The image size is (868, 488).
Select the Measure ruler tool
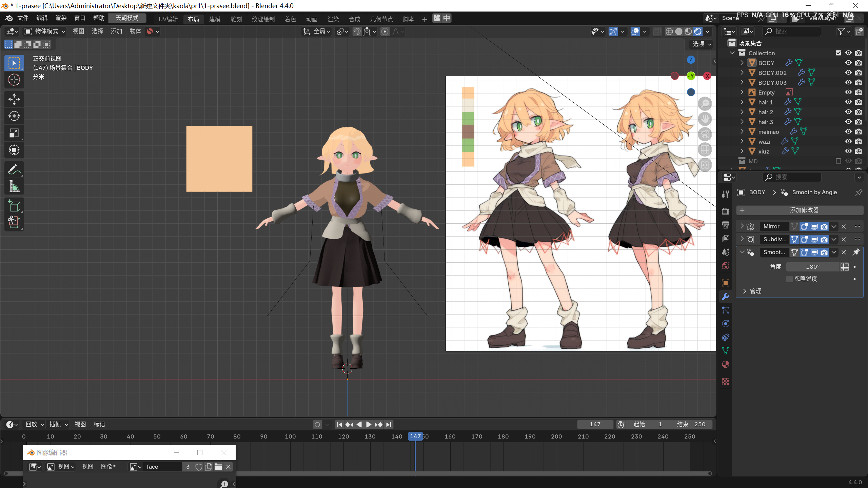(x=14, y=186)
